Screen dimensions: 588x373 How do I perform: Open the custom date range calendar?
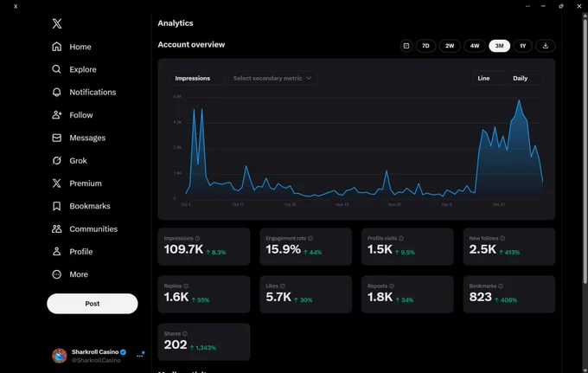(406, 46)
